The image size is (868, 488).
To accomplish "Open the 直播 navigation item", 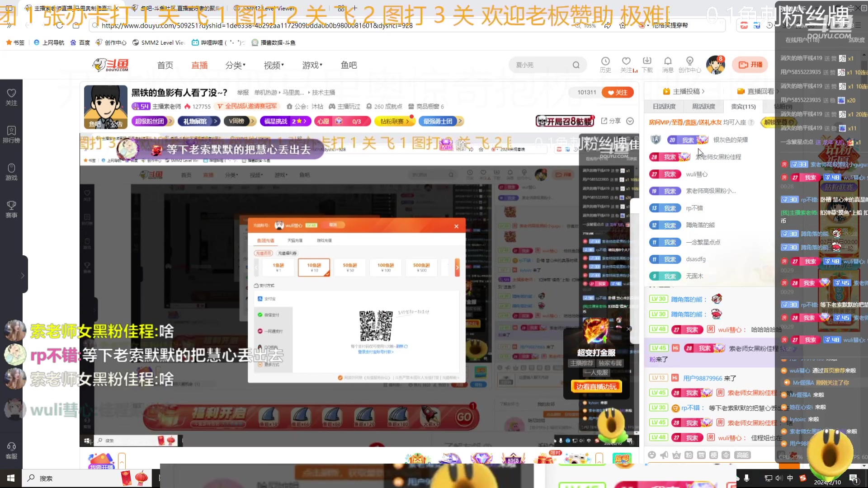I will click(x=199, y=65).
